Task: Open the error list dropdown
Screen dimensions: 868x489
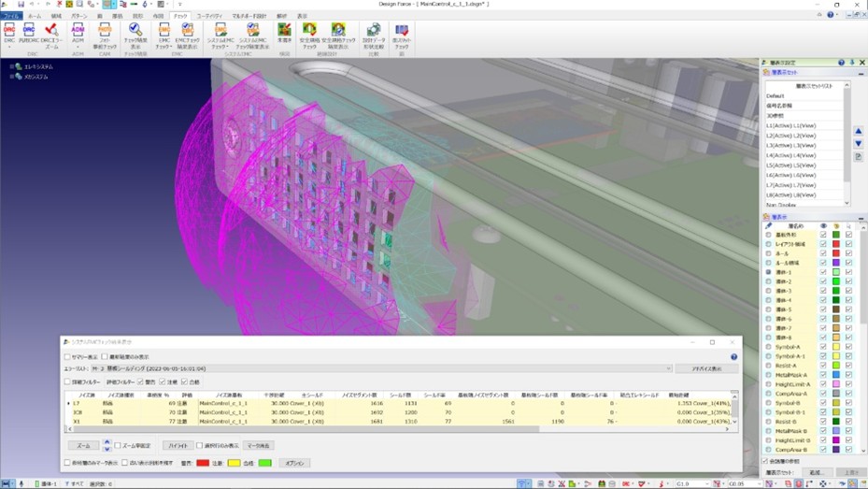Action: [x=669, y=369]
